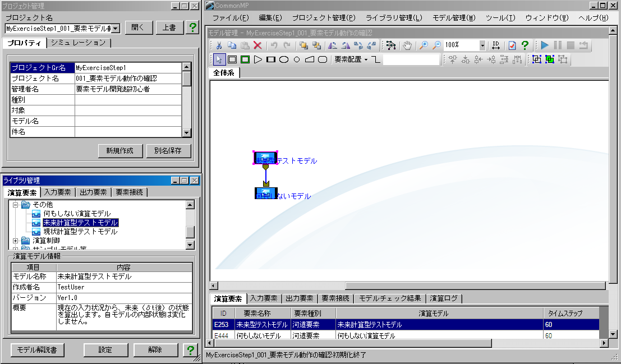Click the bring-to-front overlapping squares icon
Viewport: 621px width, 364px height.
coord(303,45)
